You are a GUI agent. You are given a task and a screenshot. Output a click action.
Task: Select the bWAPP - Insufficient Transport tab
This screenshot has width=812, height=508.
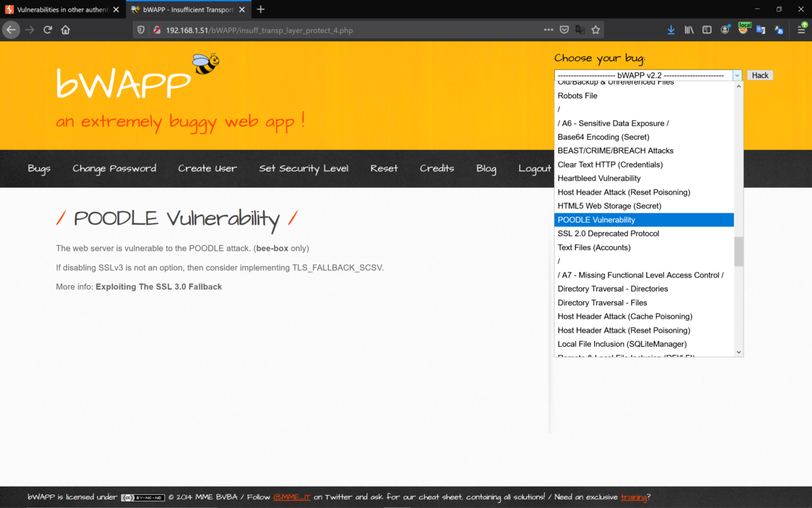click(187, 9)
